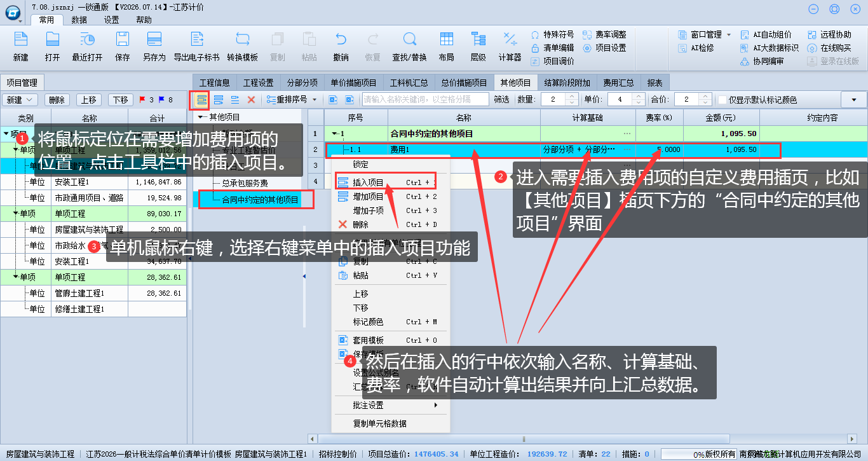Screen dimensions: 868x461
Task: Click the red X delete icon in the sub-toolbar
Action: point(251,100)
